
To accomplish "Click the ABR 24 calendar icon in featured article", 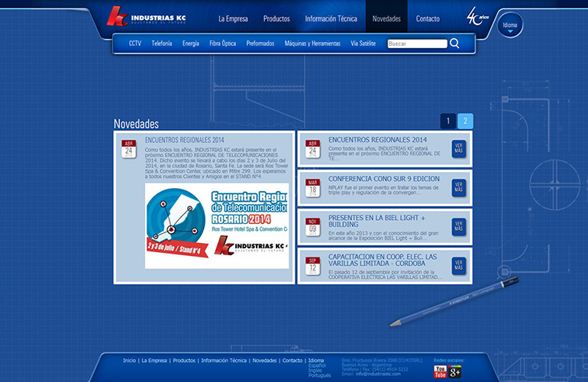I will [x=128, y=149].
